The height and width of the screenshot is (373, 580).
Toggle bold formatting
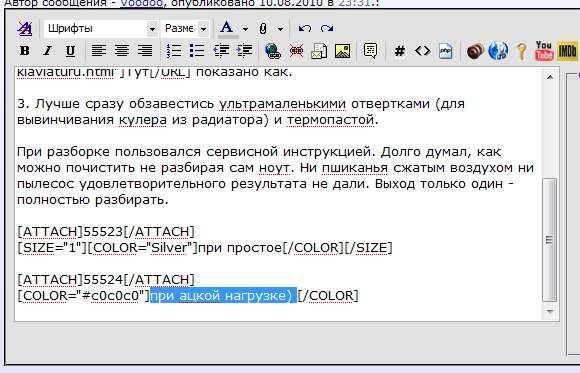pos(24,51)
